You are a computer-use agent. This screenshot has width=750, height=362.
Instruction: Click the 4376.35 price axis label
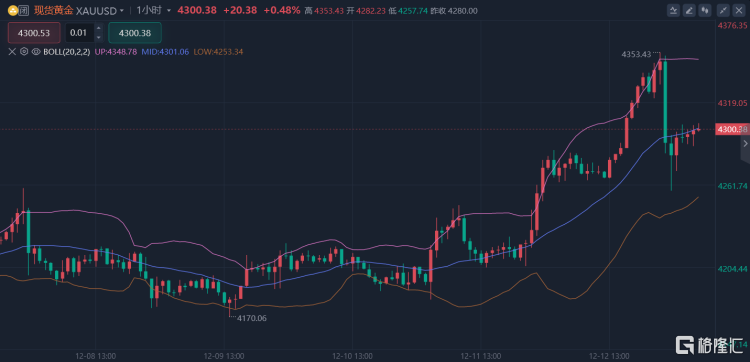pyautogui.click(x=733, y=25)
